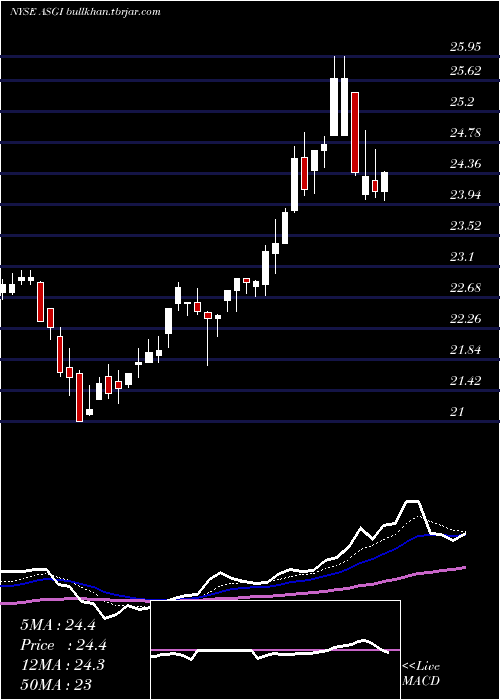Viewport: 500px width, 700px height.
Task: Click the 25.62 price axis label
Action: pyautogui.click(x=466, y=71)
